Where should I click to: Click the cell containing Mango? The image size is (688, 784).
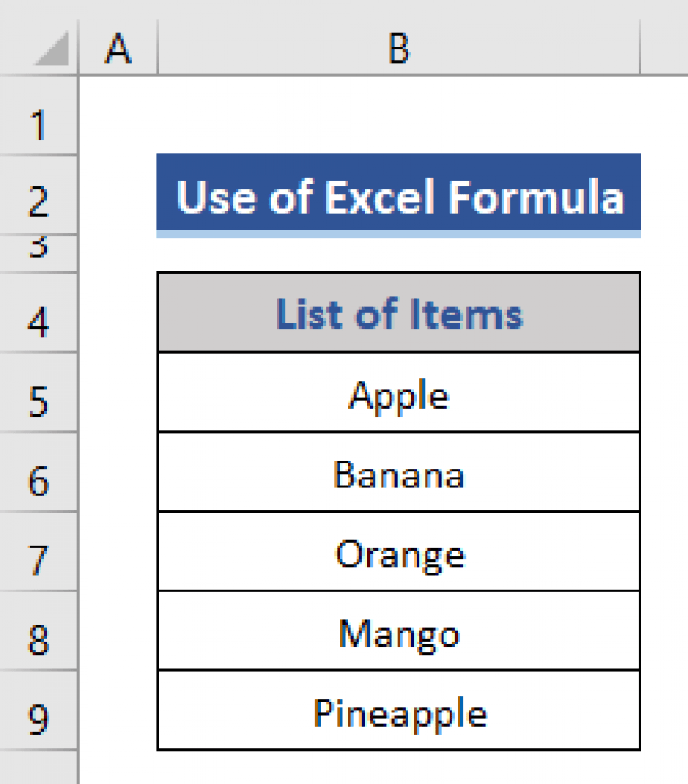click(399, 632)
